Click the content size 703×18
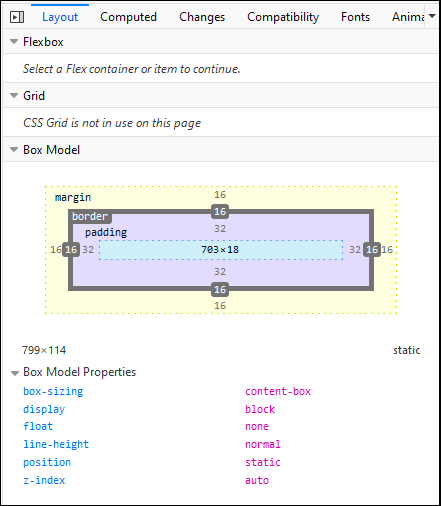 coord(220,250)
